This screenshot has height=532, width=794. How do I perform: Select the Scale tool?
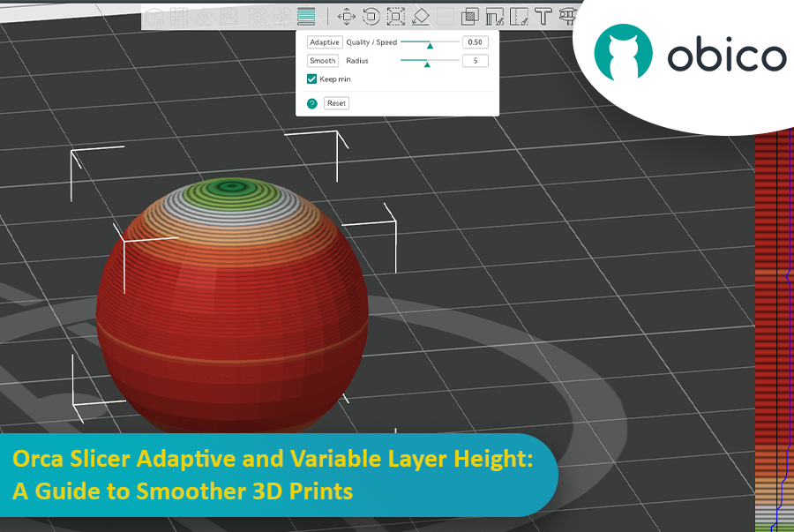pos(396,17)
